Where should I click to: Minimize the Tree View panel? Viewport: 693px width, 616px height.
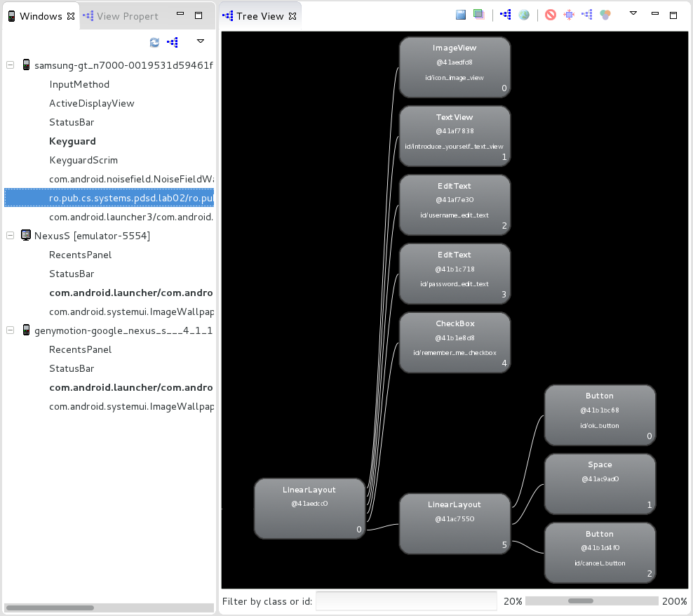coord(655,14)
